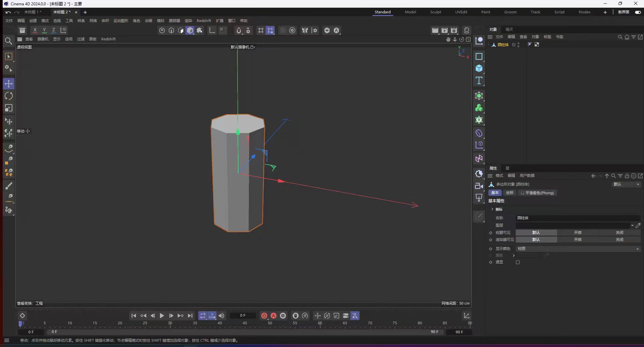Select the Rotate tool
This screenshot has width=644, height=347.
coord(9,96)
